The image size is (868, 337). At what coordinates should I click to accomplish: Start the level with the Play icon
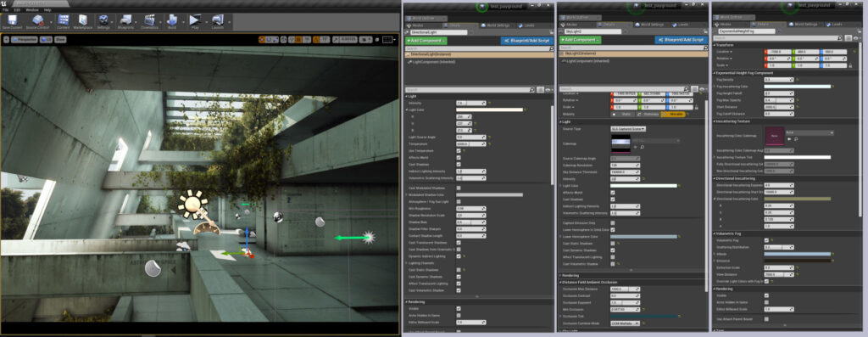(195, 21)
